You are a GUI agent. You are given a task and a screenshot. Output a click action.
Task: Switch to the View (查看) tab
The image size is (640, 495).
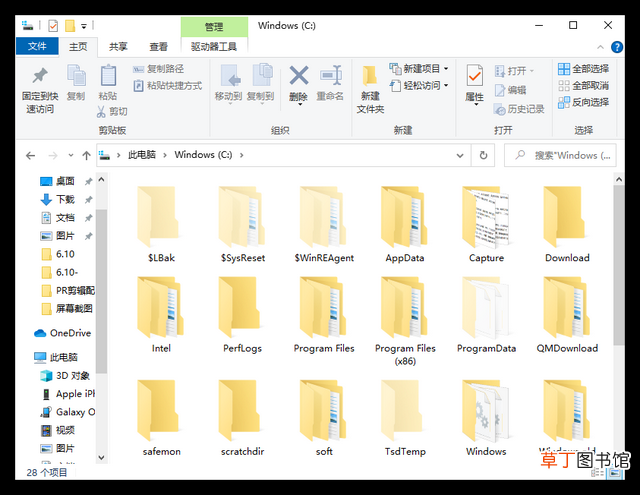[158, 47]
